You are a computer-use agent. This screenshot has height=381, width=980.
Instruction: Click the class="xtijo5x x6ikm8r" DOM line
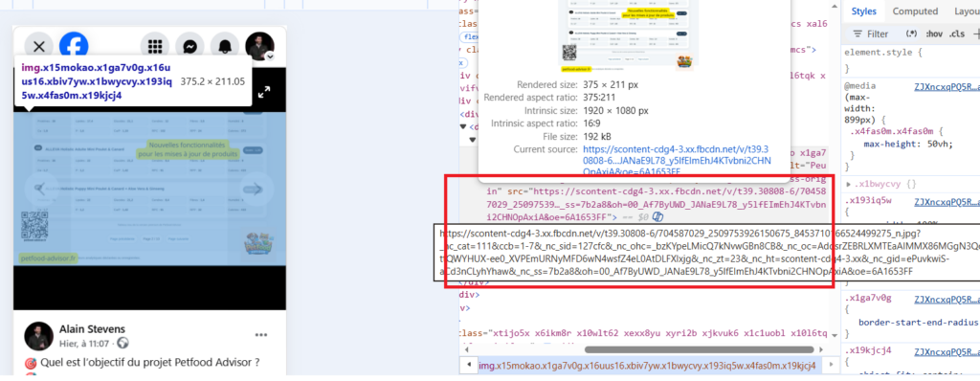(x=642, y=334)
